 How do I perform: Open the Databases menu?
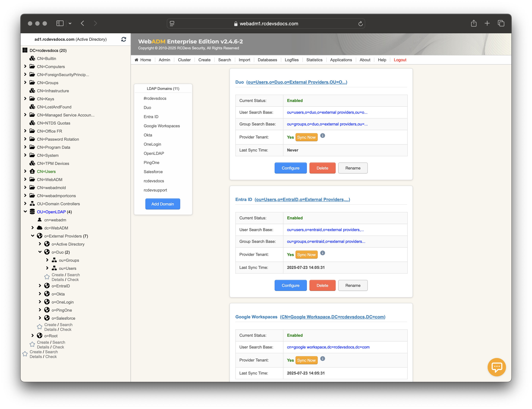pyautogui.click(x=267, y=60)
